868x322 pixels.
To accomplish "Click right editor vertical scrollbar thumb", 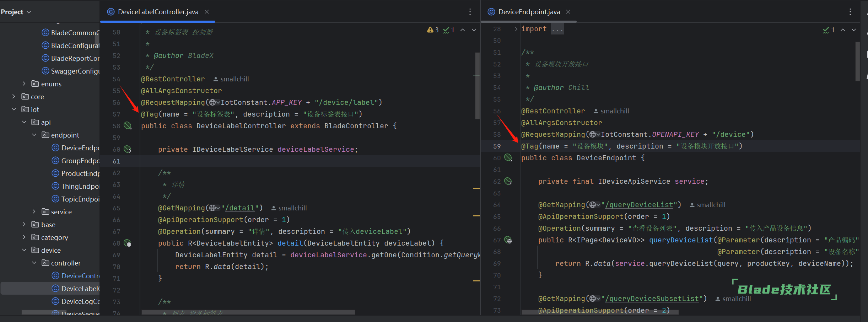I will pyautogui.click(x=857, y=61).
